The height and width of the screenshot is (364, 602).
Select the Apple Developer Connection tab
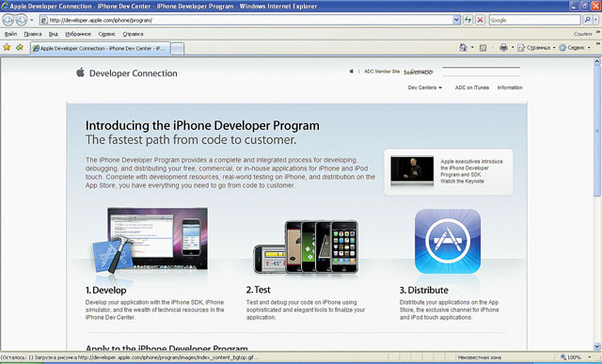[100, 48]
